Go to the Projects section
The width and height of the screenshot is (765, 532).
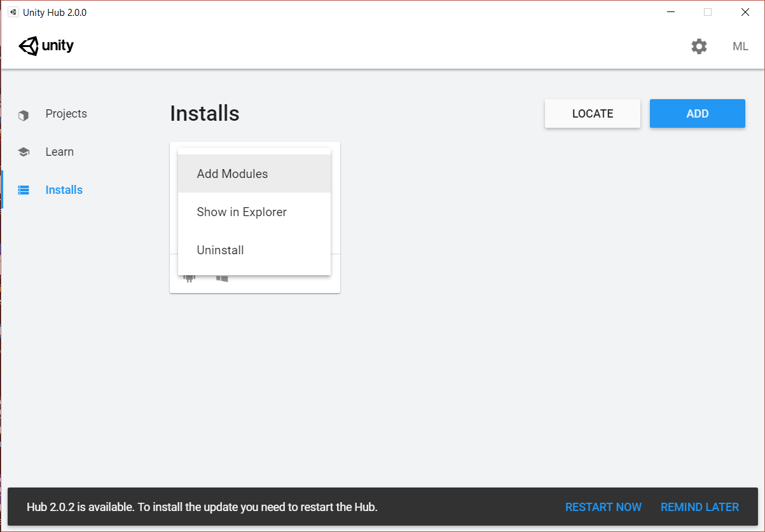[66, 114]
